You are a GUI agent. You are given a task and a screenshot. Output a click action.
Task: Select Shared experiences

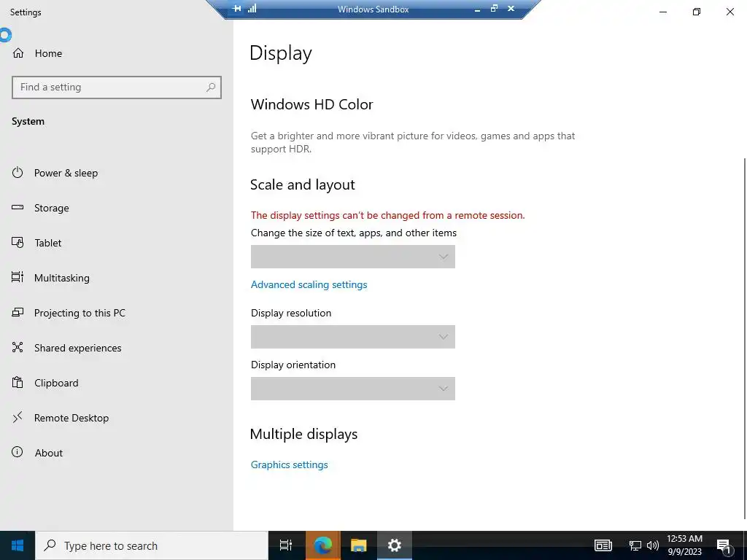pos(77,348)
